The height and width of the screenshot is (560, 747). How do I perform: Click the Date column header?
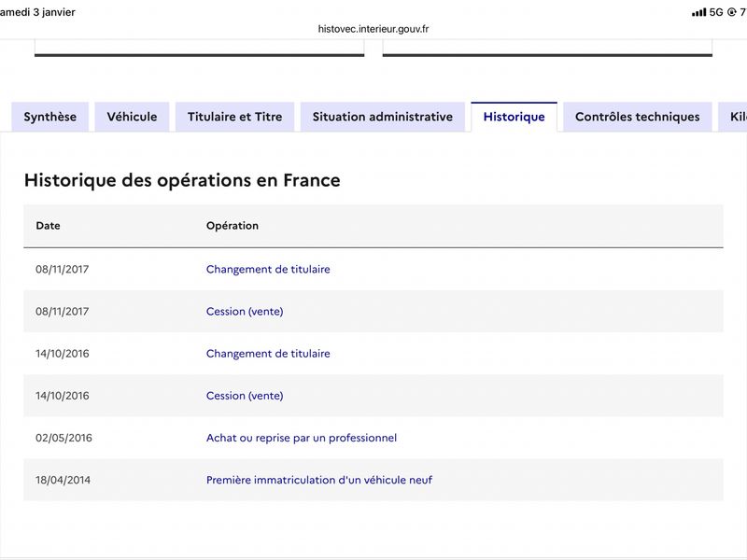[49, 226]
